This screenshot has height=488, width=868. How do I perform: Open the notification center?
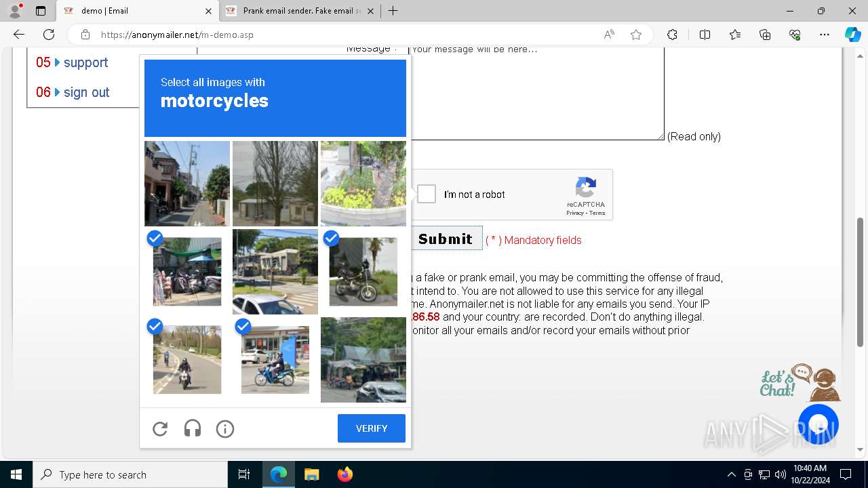(x=846, y=474)
